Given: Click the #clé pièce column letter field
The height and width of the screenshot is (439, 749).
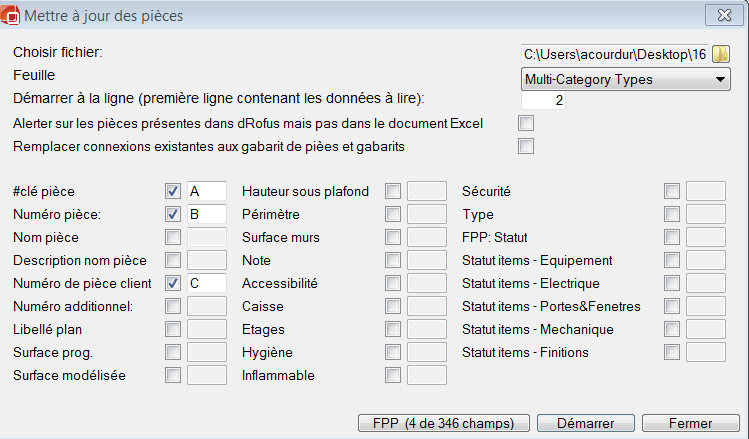Looking at the screenshot, I should point(207,191).
